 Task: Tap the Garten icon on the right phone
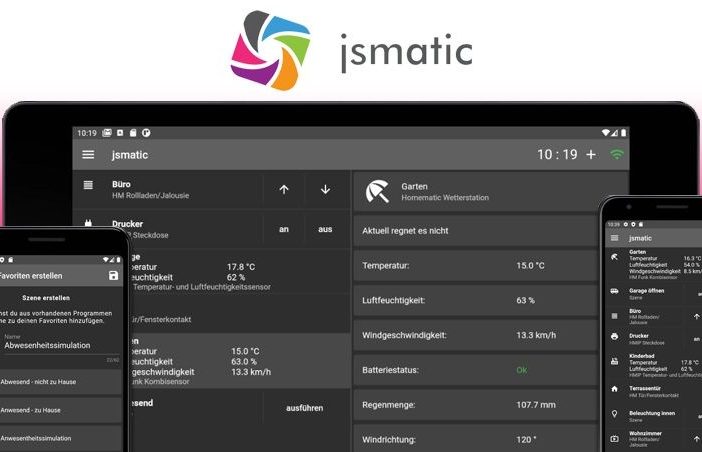[614, 257]
